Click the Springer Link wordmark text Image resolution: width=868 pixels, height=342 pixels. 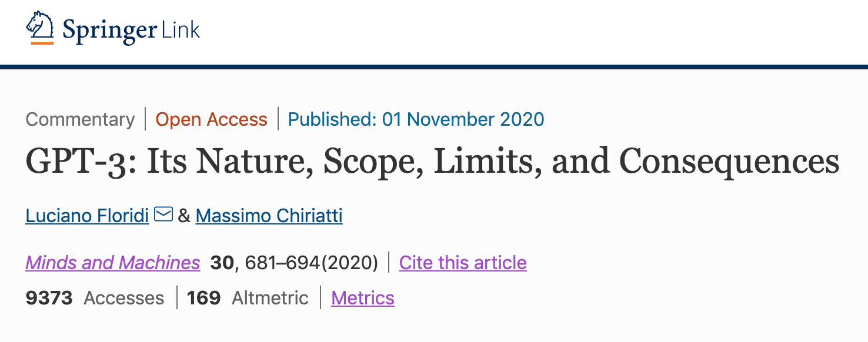[x=131, y=29]
